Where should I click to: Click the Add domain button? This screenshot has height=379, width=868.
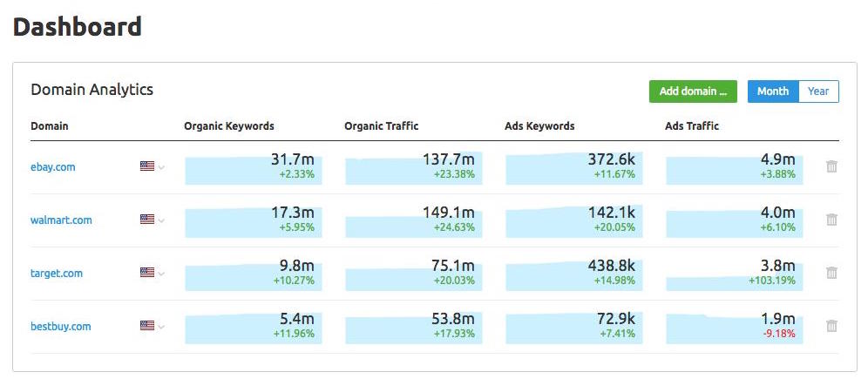[x=693, y=91]
